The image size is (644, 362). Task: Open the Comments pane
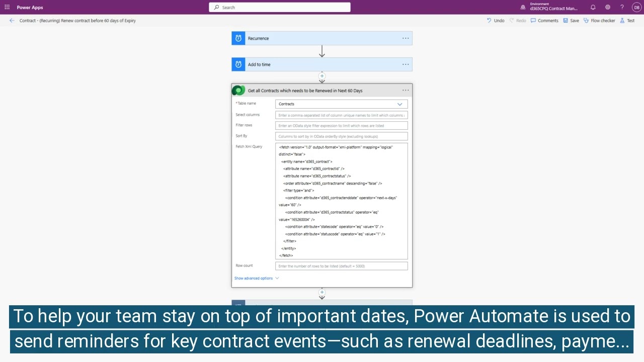[544, 21]
